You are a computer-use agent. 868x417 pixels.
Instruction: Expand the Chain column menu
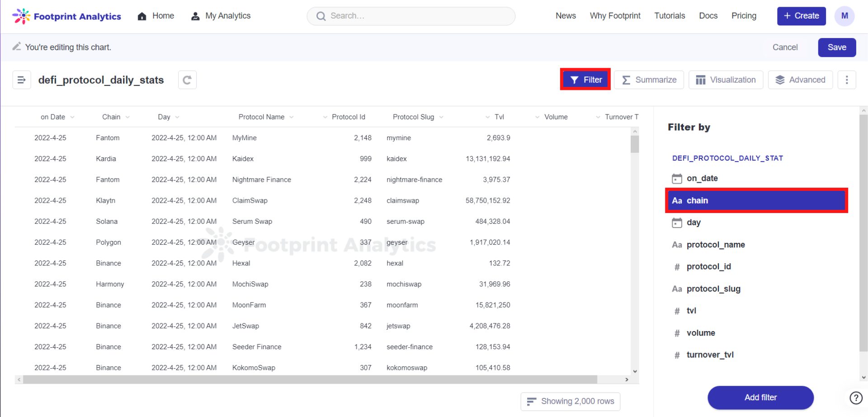click(128, 117)
